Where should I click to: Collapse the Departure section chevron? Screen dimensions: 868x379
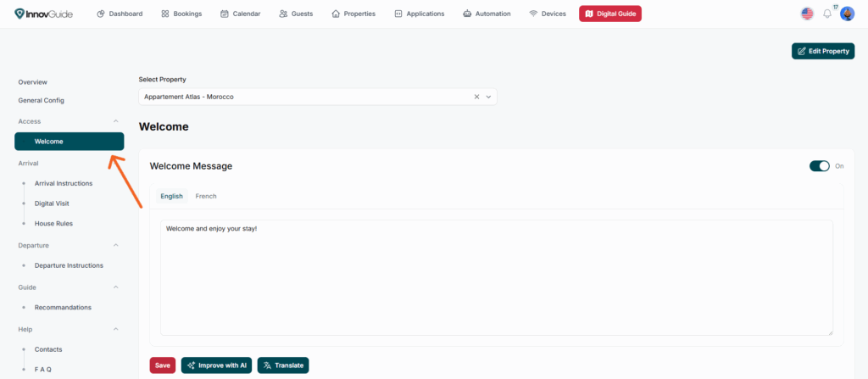116,245
